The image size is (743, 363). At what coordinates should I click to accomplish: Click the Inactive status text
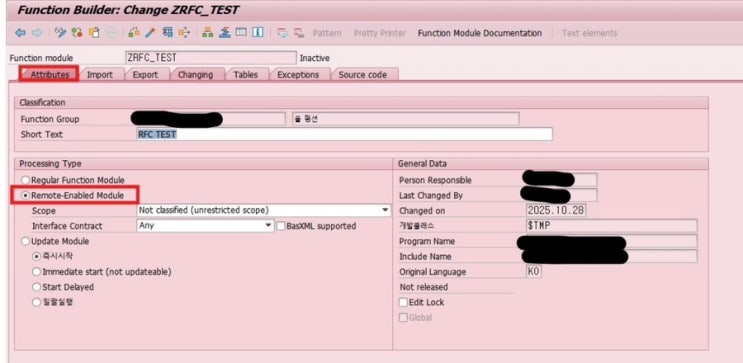[x=315, y=58]
